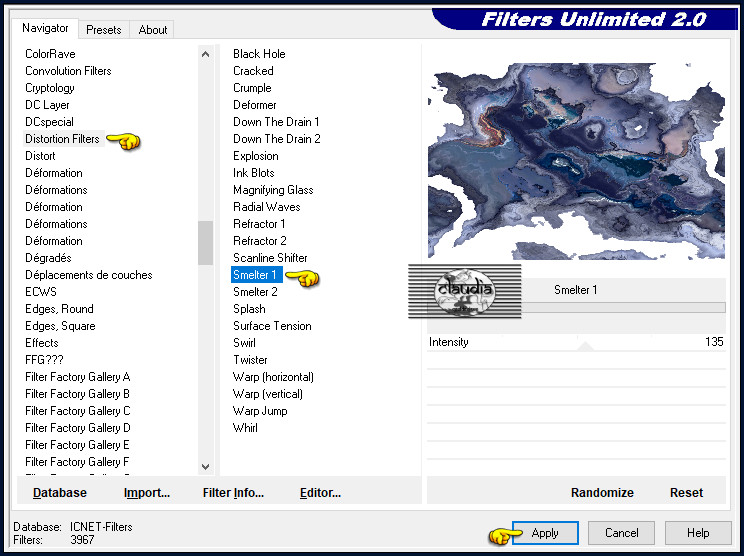Image resolution: width=744 pixels, height=556 pixels.
Task: Select the highlighted Smelter 1 filter
Action: [x=257, y=275]
